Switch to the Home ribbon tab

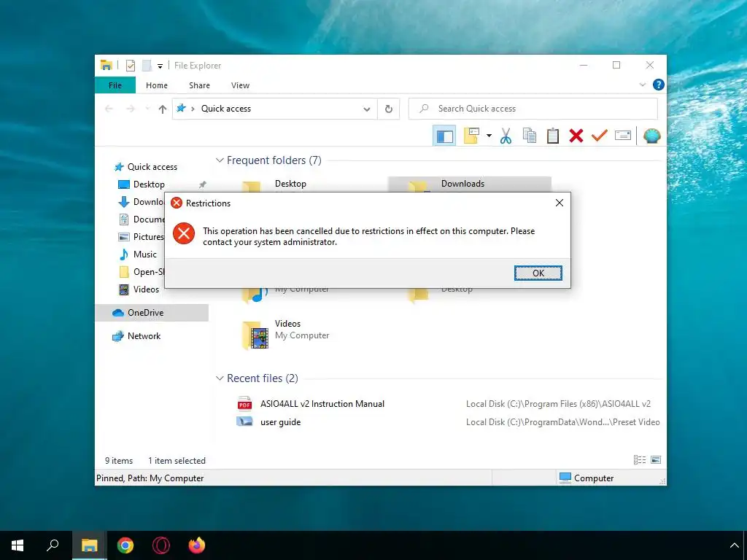click(x=157, y=85)
